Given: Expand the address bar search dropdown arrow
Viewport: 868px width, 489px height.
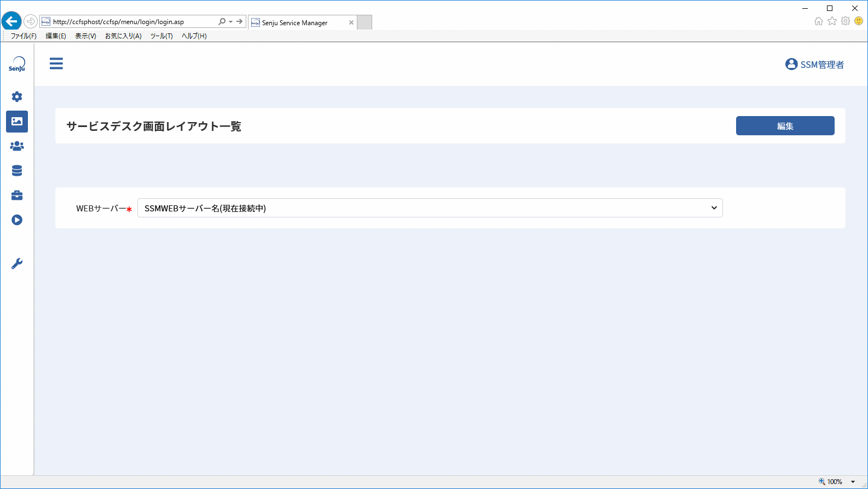Looking at the screenshot, I should point(230,22).
